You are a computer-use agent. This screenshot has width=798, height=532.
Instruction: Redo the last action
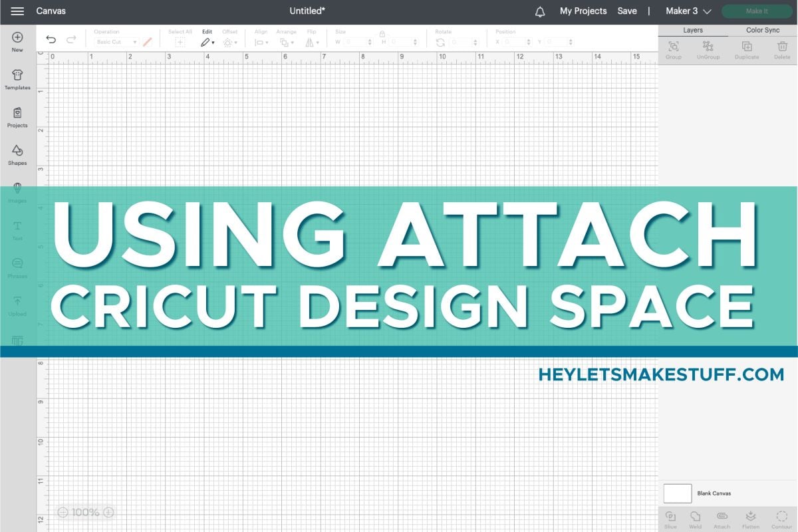pos(71,39)
